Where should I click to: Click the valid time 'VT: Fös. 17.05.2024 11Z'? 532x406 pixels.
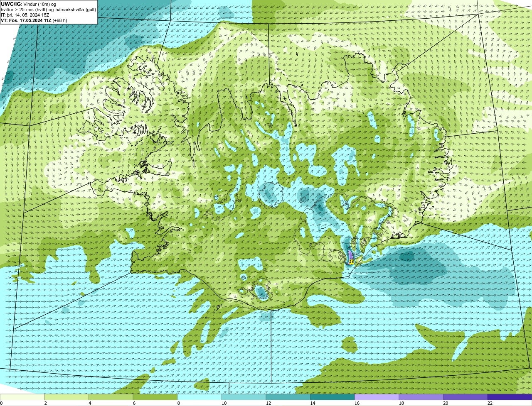click(26, 20)
